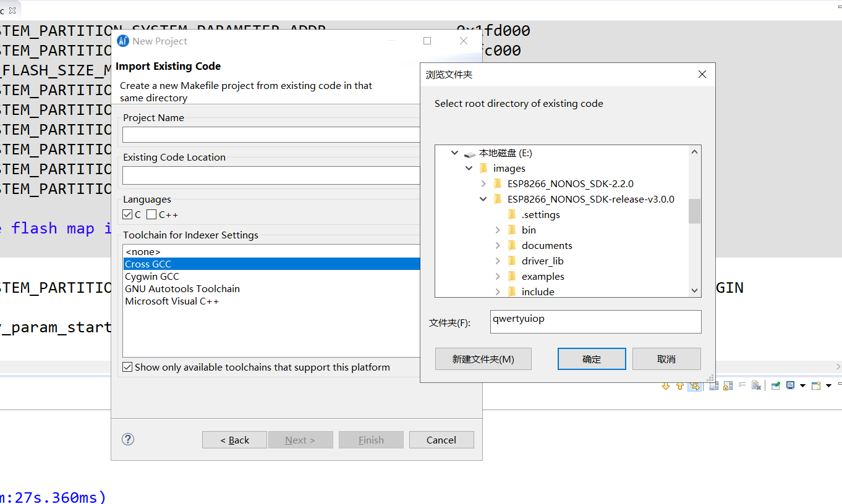Enable the C++ language checkbox
The image size is (842, 504).
coord(151,214)
